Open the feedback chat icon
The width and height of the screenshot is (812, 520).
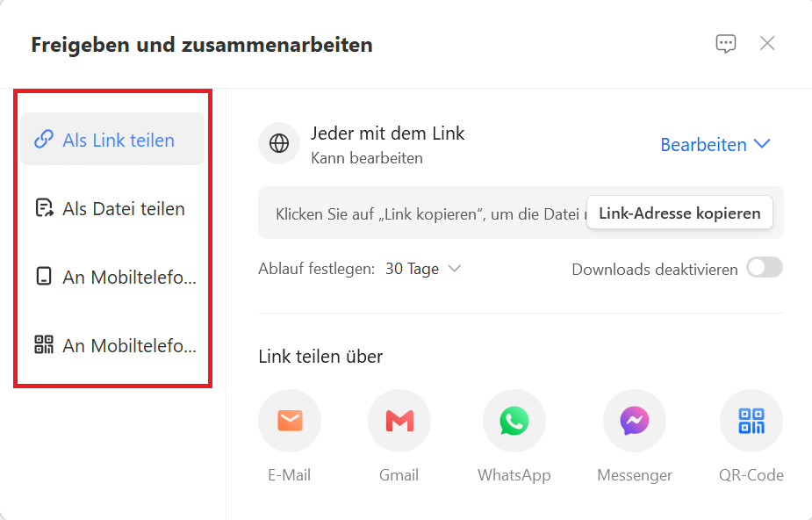tap(725, 43)
